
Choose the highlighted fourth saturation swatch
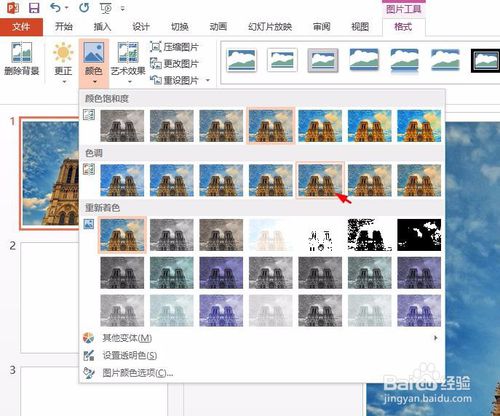[x=271, y=126]
